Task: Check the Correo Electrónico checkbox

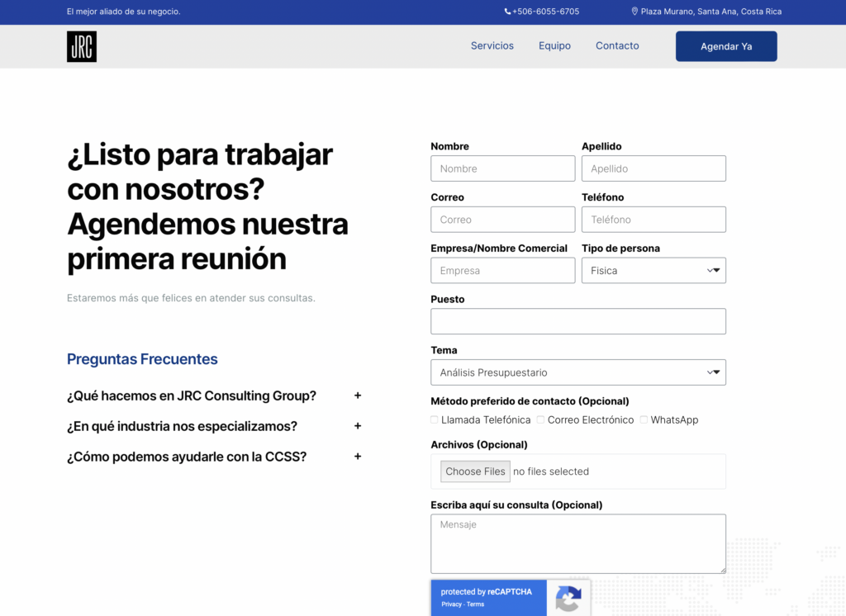Action: pyautogui.click(x=540, y=419)
